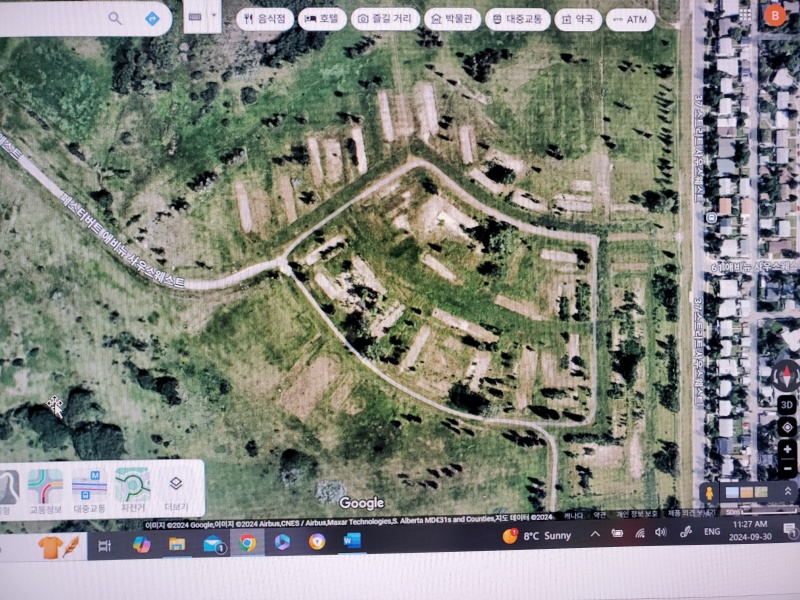Toggle 3D view on the map

787,405
